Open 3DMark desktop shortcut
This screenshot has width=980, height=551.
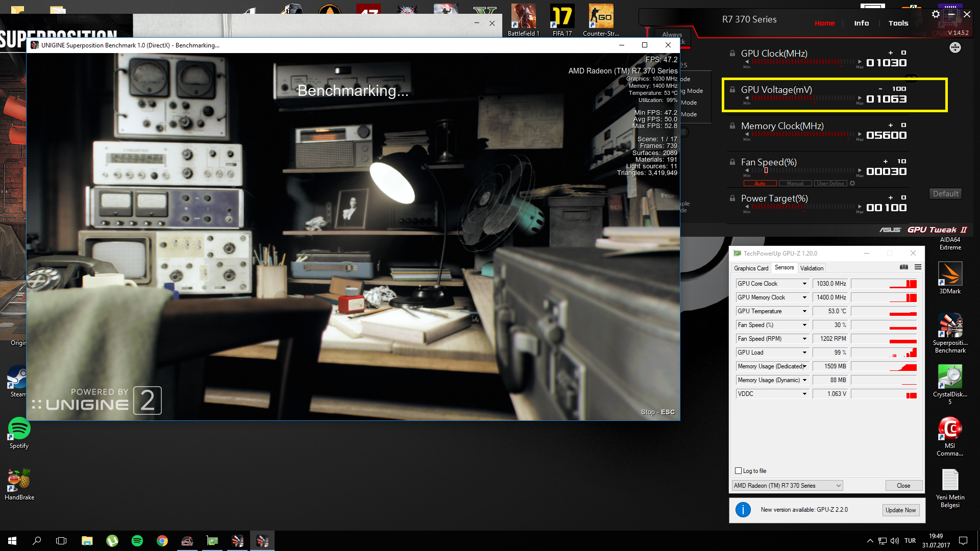coord(950,278)
